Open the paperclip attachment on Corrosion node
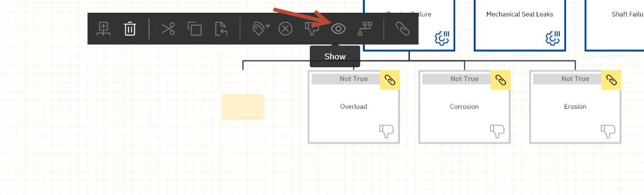This screenshot has width=644, height=195. click(501, 80)
